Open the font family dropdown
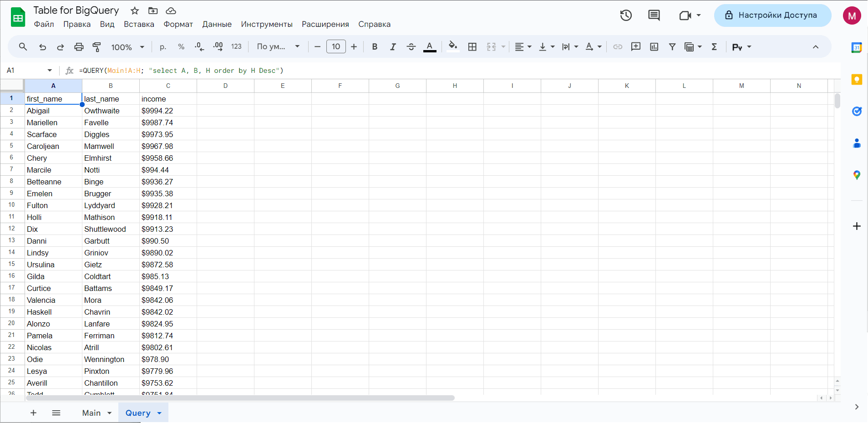Viewport: 868px width, 423px height. (x=278, y=46)
